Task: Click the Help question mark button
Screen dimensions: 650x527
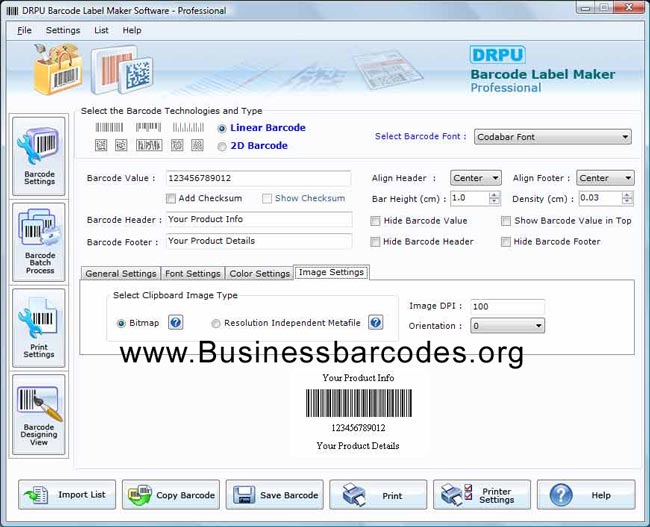Action: pos(586,495)
